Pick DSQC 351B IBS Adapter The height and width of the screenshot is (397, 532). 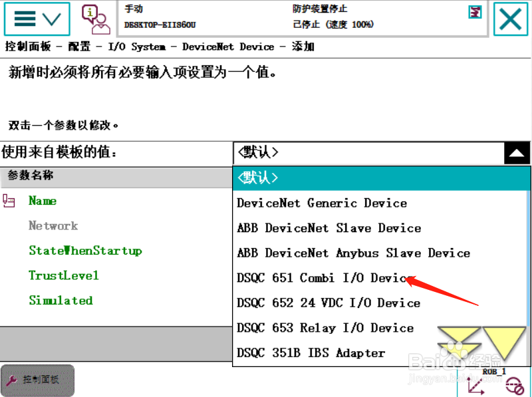(311, 353)
